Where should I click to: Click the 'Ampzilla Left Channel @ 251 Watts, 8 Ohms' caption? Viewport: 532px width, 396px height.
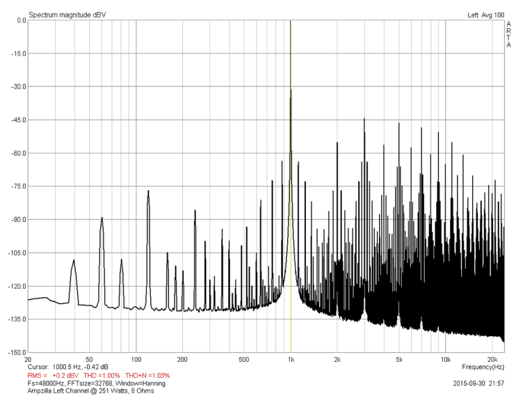90,390
